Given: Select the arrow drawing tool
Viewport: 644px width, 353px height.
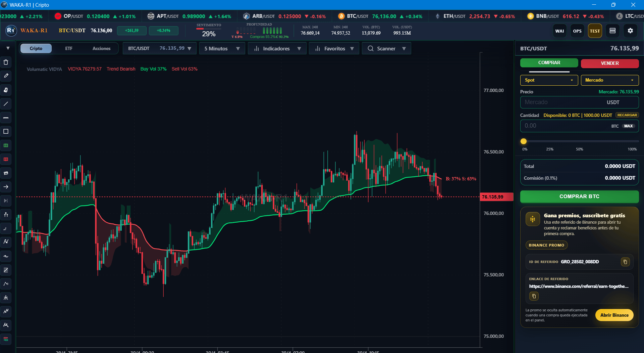Looking at the screenshot, I should tap(6, 187).
